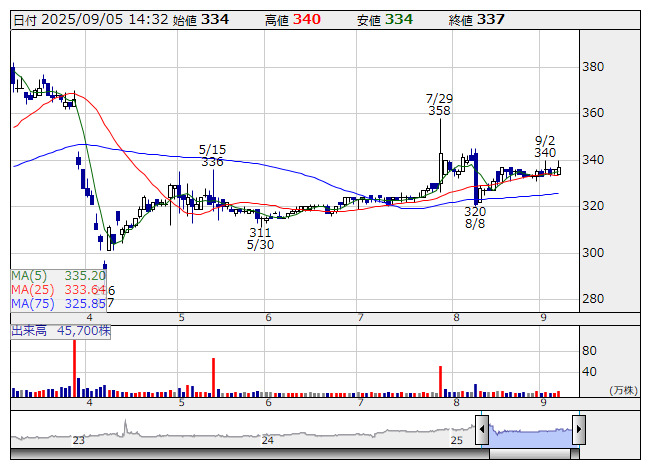Click the horizontal scrollbar thumb at bottom

coord(530,454)
